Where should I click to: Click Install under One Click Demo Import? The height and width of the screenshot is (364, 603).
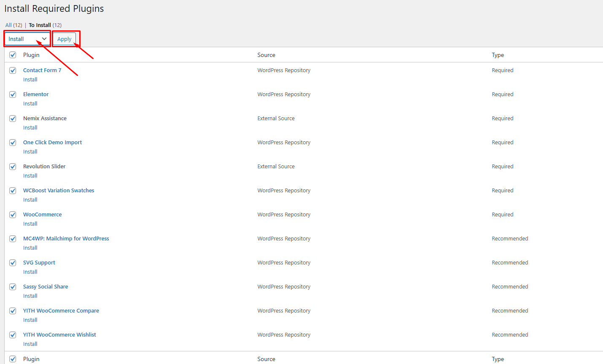[30, 152]
